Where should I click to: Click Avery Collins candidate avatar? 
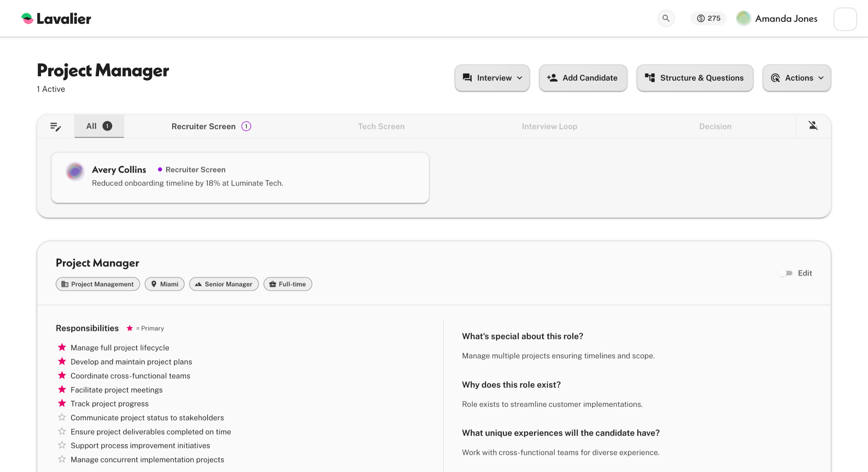click(x=75, y=171)
